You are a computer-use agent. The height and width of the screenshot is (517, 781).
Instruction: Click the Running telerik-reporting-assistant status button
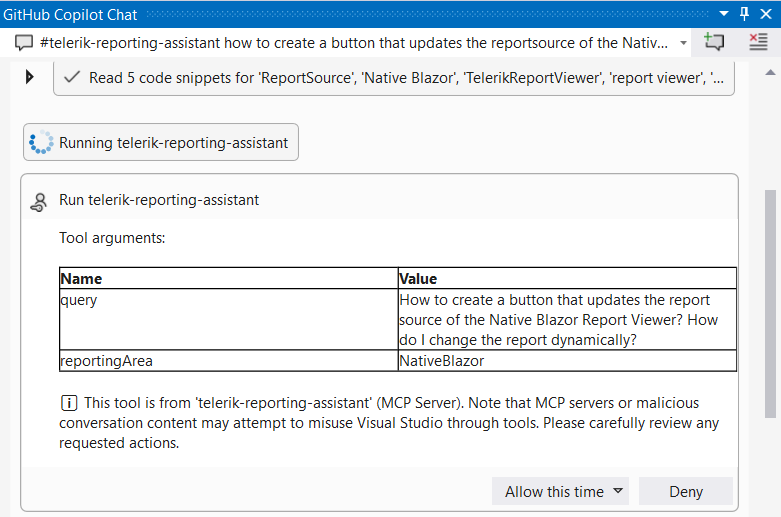tap(161, 142)
